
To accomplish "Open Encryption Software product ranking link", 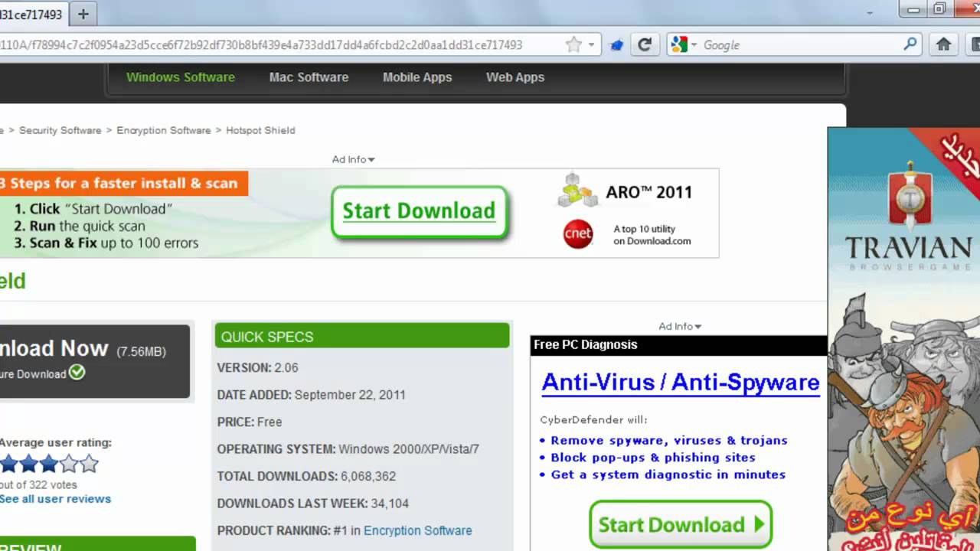I will tap(417, 530).
